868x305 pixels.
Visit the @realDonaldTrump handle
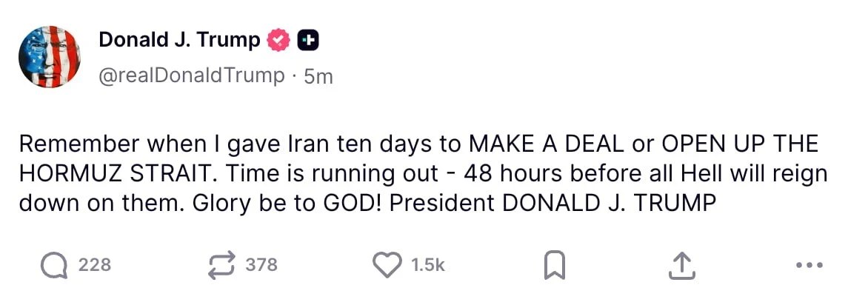pyautogui.click(x=192, y=75)
